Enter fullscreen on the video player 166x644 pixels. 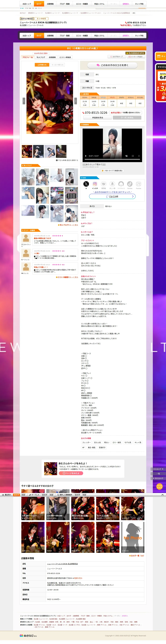tap(133, 156)
